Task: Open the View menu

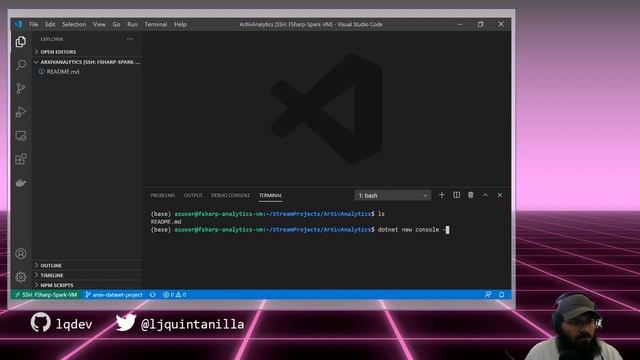Action: [x=99, y=24]
